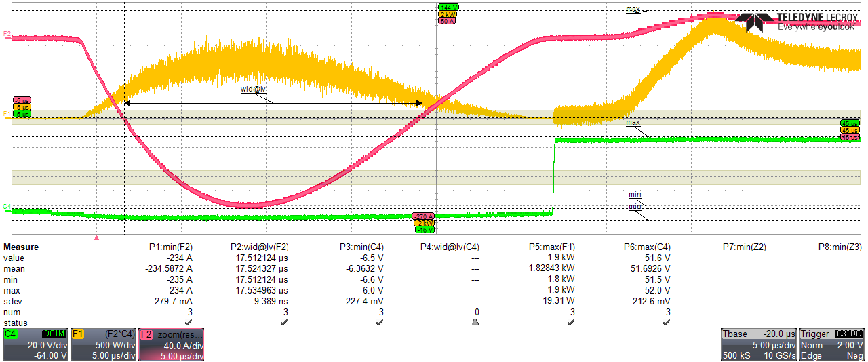Select the P5:max(F1) measurement column header

552,247
